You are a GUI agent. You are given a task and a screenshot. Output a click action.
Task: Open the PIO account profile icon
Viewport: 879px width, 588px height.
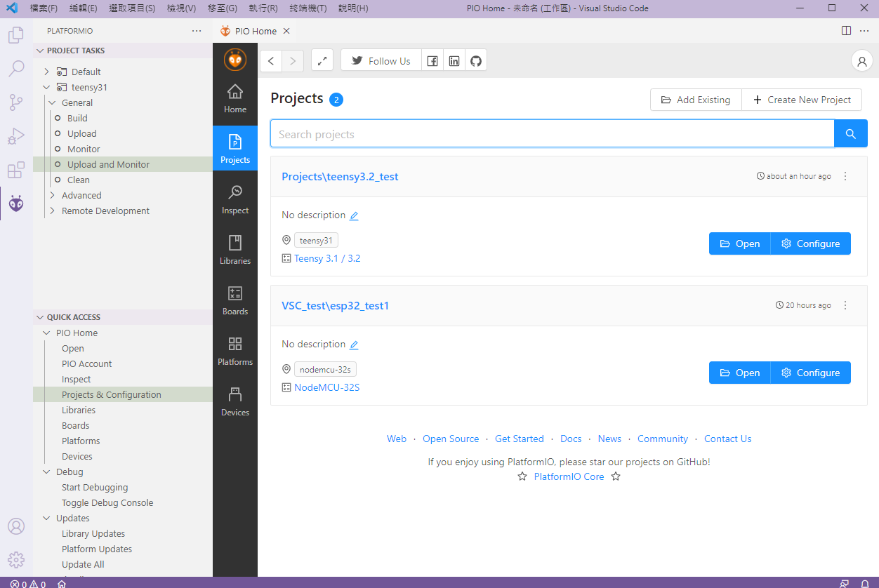[x=861, y=61]
